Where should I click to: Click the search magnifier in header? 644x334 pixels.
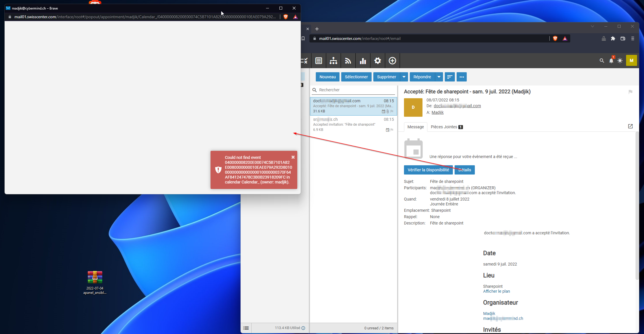click(x=602, y=61)
